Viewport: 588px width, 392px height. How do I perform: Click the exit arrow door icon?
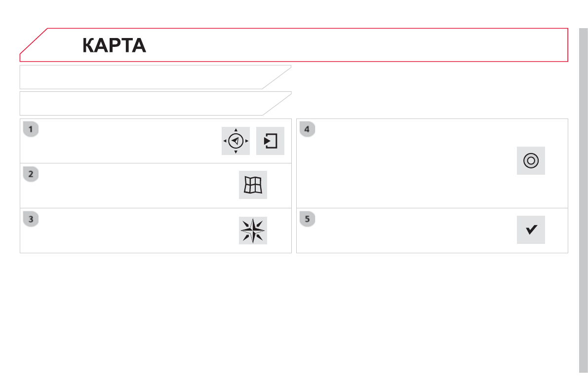pyautogui.click(x=271, y=141)
